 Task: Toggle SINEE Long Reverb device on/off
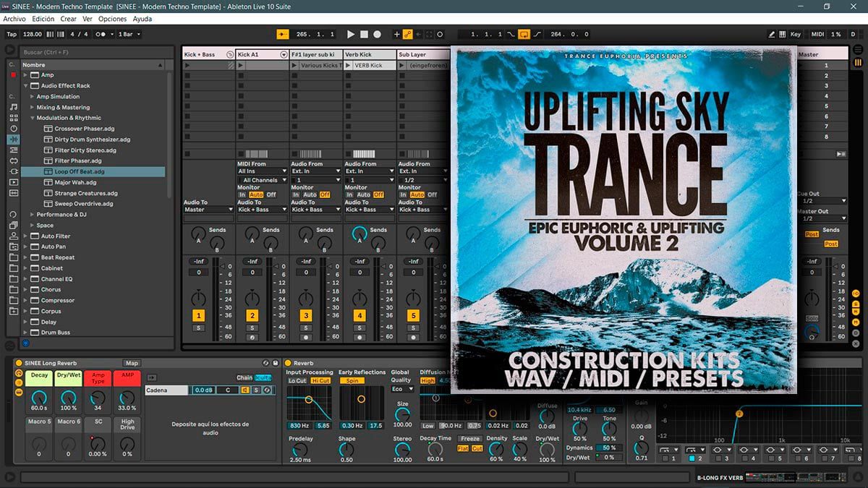(19, 363)
